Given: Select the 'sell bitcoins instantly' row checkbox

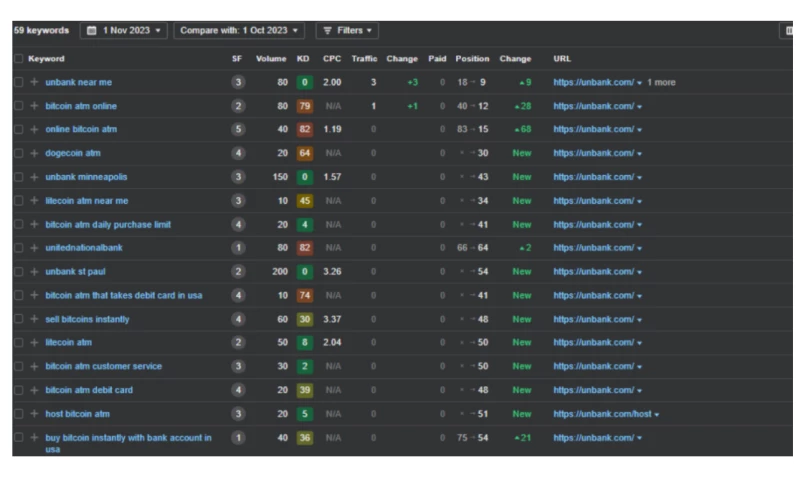Looking at the screenshot, I should (18, 319).
